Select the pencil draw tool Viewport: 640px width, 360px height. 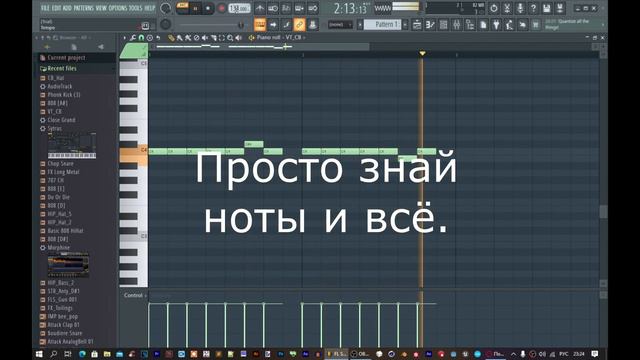(171, 38)
